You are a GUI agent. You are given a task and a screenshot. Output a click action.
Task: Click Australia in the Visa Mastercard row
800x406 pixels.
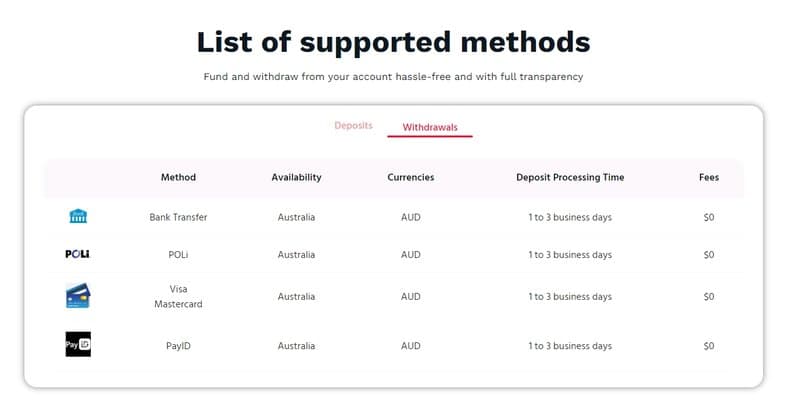coord(296,296)
